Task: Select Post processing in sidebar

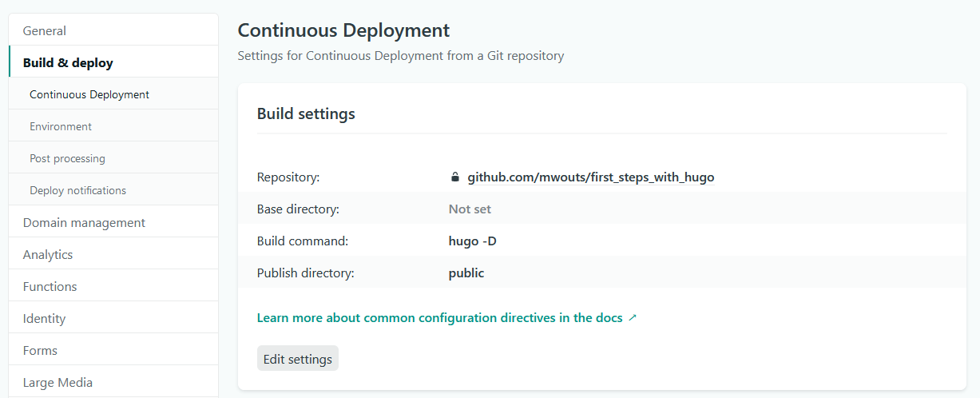Action: click(67, 158)
